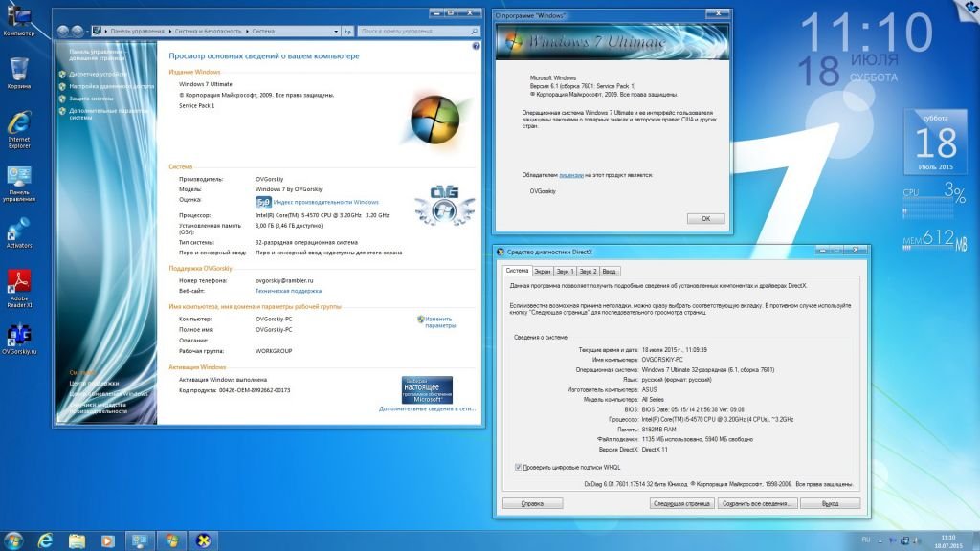Click the 'Следующая страница' button
Screen dimensions: 980x551
click(680, 503)
